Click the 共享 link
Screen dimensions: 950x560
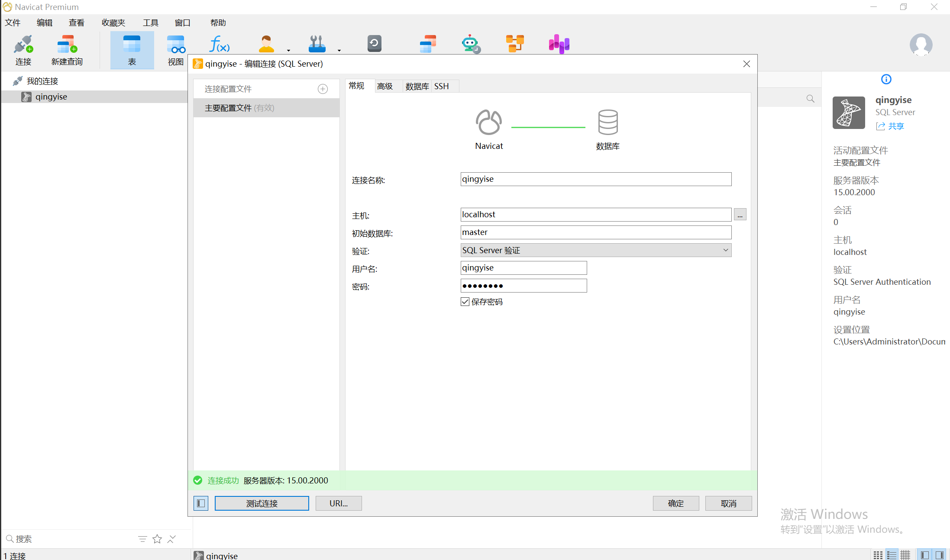[896, 126]
